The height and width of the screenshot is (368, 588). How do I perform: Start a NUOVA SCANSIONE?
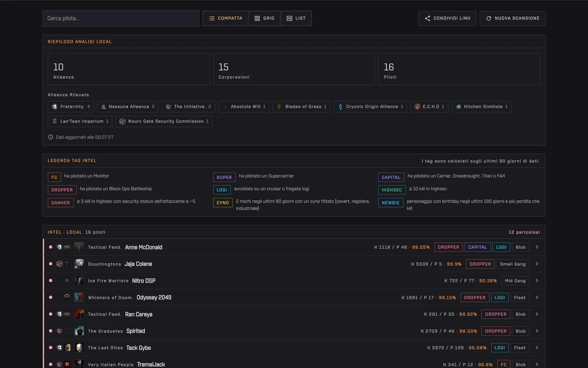[x=512, y=18]
